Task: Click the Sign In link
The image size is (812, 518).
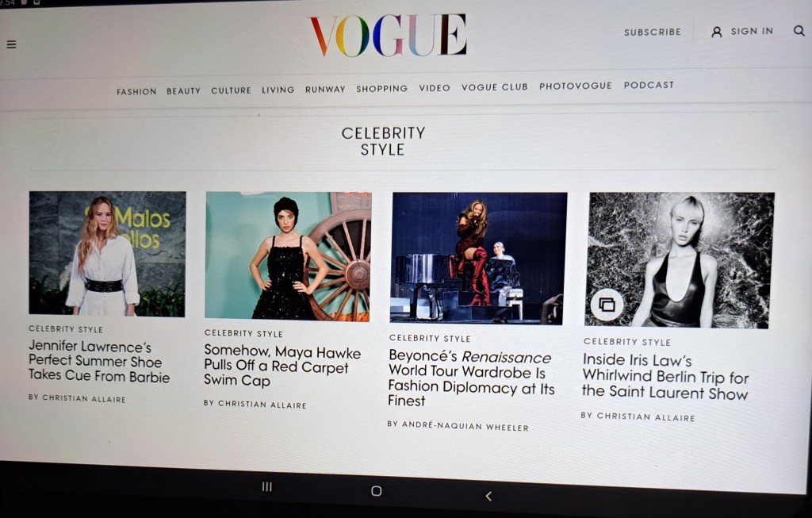Action: pyautogui.click(x=752, y=31)
